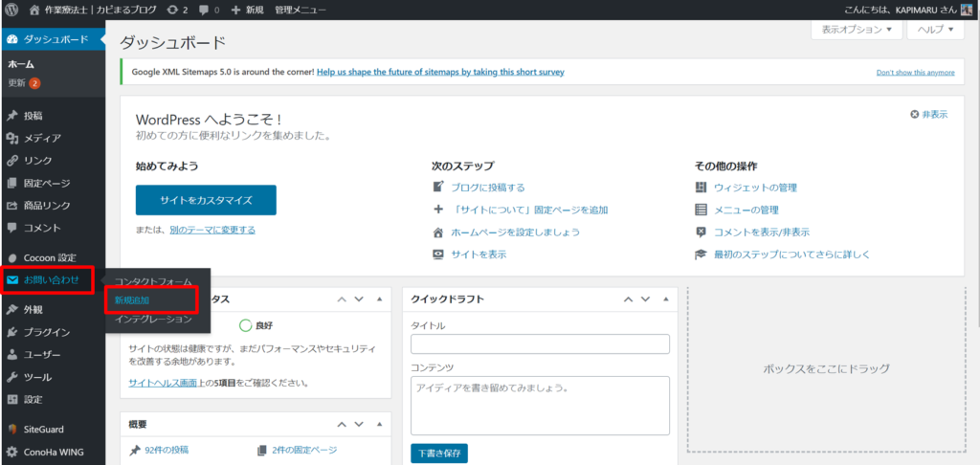The height and width of the screenshot is (465, 980).
Task: Open メニューの管理 link
Action: coord(746,210)
